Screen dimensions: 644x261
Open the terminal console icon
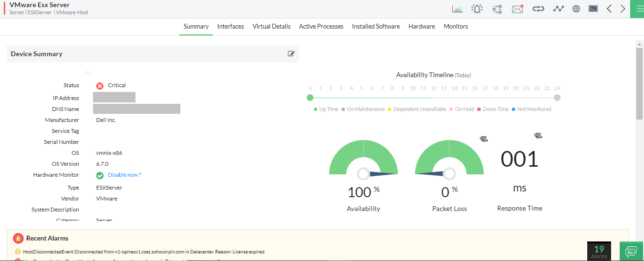point(593,9)
